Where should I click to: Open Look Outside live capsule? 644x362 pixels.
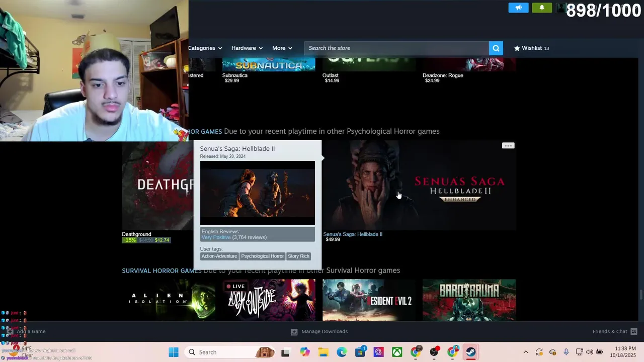pos(269,300)
